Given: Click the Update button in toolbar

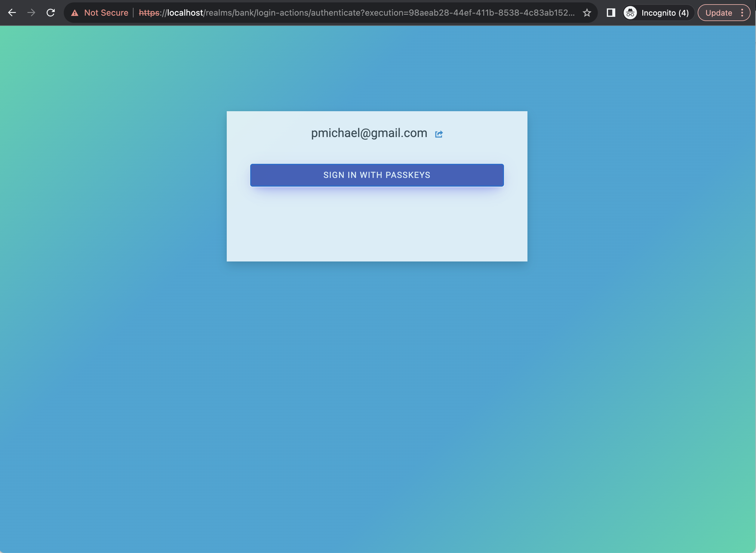Looking at the screenshot, I should point(718,13).
